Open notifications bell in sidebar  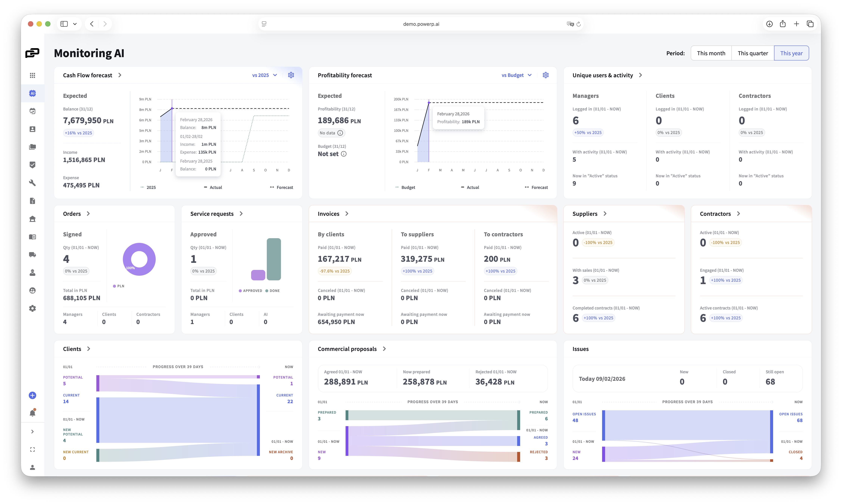point(32,413)
